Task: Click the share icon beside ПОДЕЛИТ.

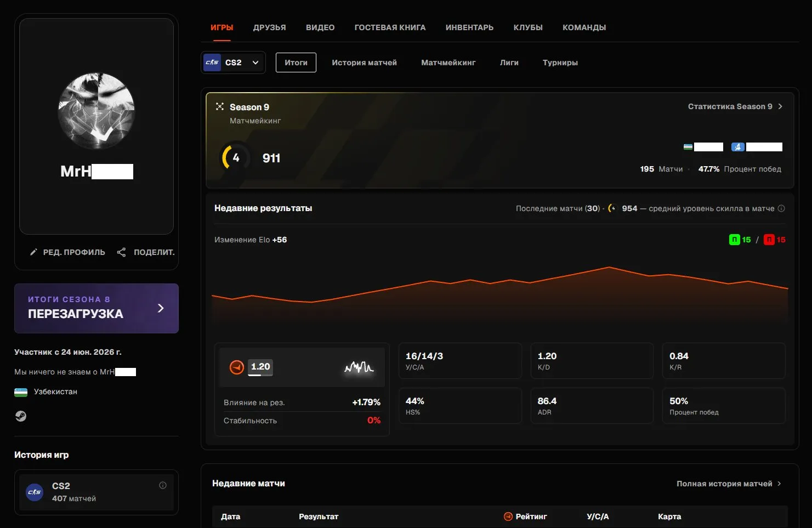Action: coord(122,252)
